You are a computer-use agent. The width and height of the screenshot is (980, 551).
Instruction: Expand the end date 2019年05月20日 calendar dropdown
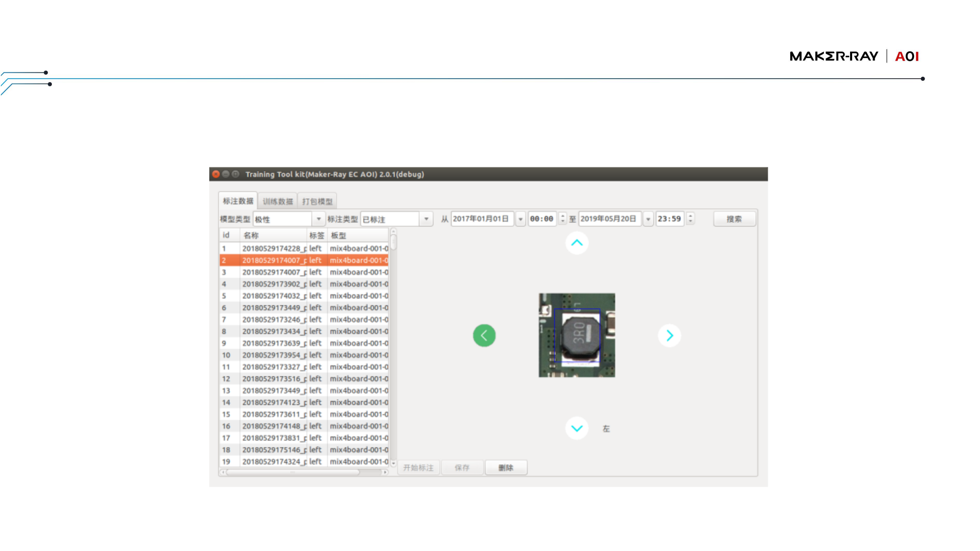pyautogui.click(x=648, y=219)
